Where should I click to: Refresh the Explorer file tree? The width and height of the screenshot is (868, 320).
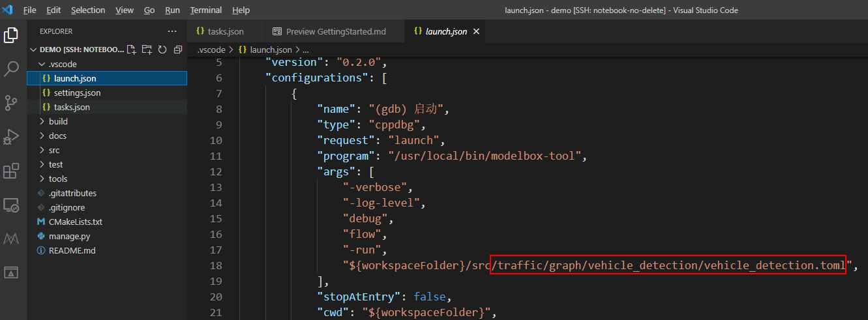coord(162,50)
